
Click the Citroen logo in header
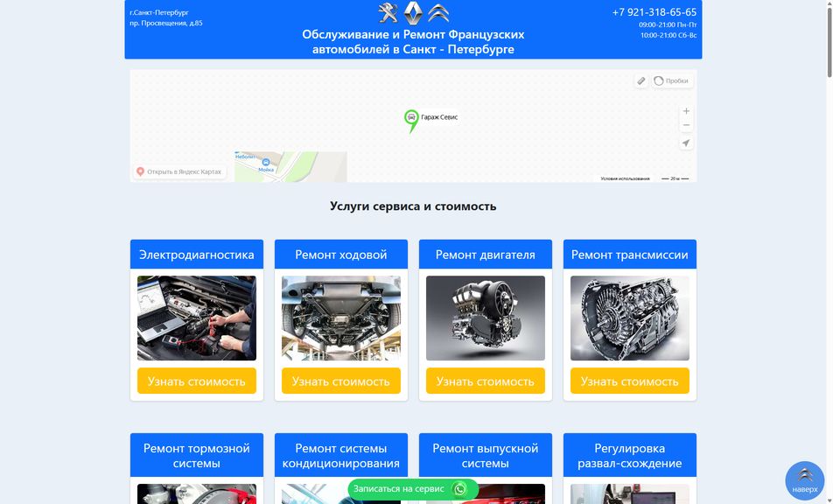[x=438, y=13]
